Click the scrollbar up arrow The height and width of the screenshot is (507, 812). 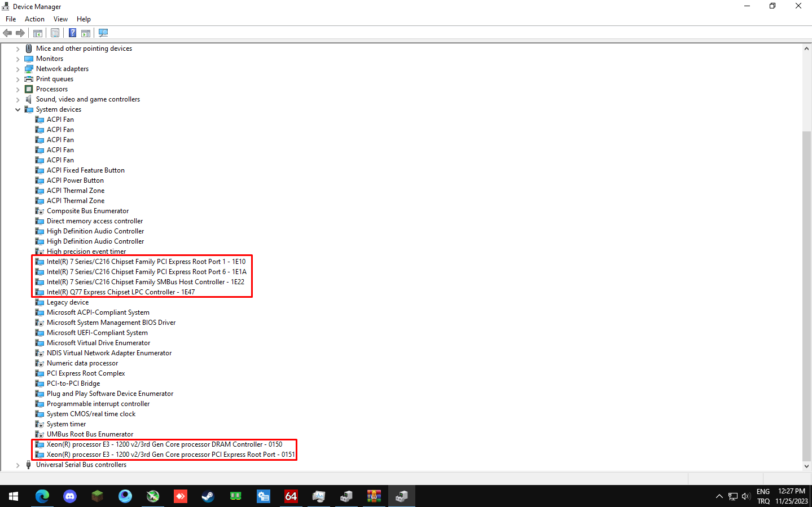click(806, 49)
